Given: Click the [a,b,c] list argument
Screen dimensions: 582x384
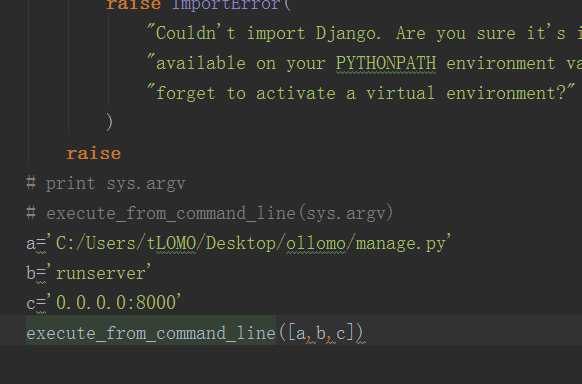Looking at the screenshot, I should pos(321,333).
